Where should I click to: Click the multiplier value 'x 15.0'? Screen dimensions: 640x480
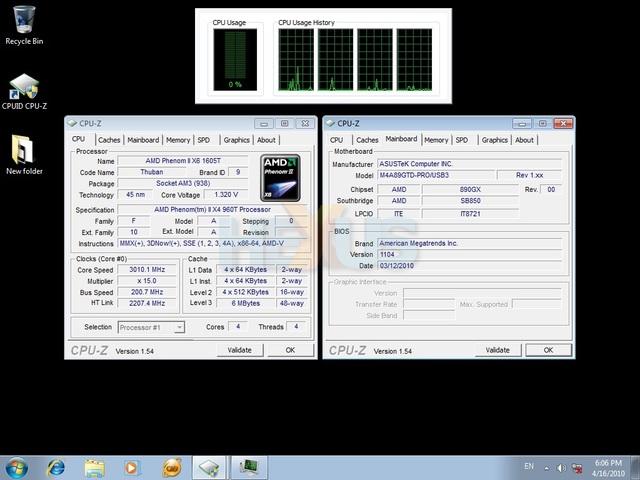click(147, 281)
